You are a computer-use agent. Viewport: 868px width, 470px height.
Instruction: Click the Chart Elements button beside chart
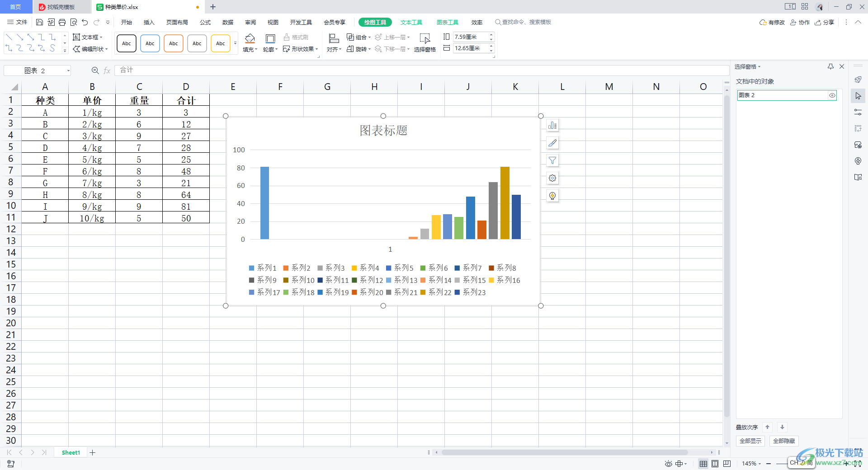tap(552, 126)
